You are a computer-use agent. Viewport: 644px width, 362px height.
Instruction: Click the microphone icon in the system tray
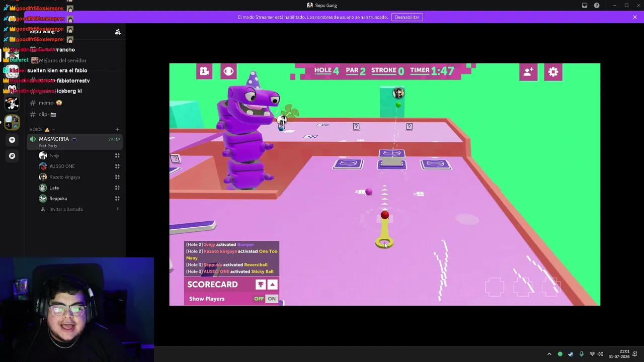[x=581, y=354]
